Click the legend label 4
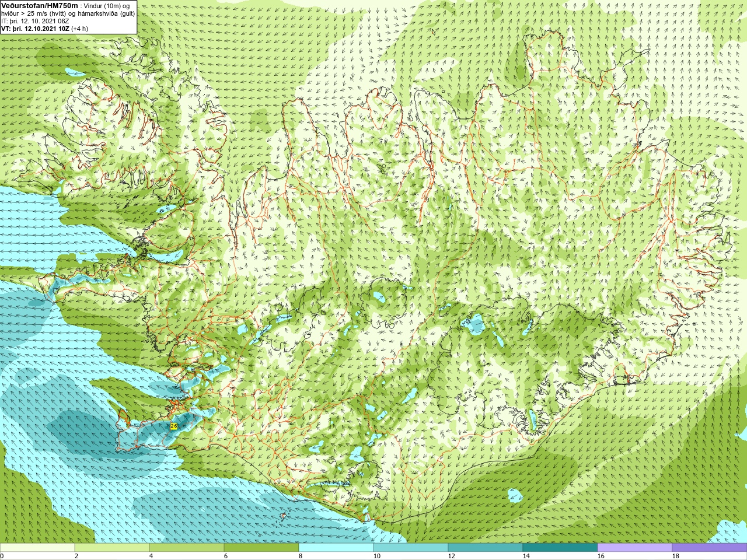 tap(151, 556)
